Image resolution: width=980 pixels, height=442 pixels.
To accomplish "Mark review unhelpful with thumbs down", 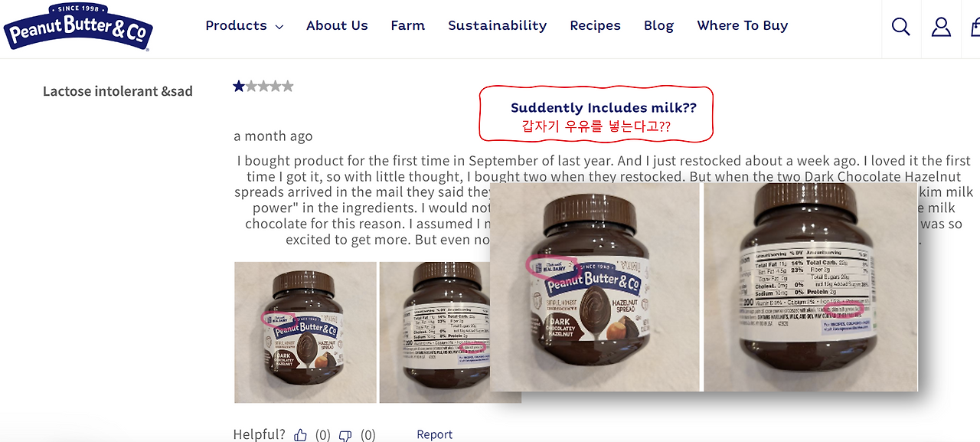I will (345, 435).
